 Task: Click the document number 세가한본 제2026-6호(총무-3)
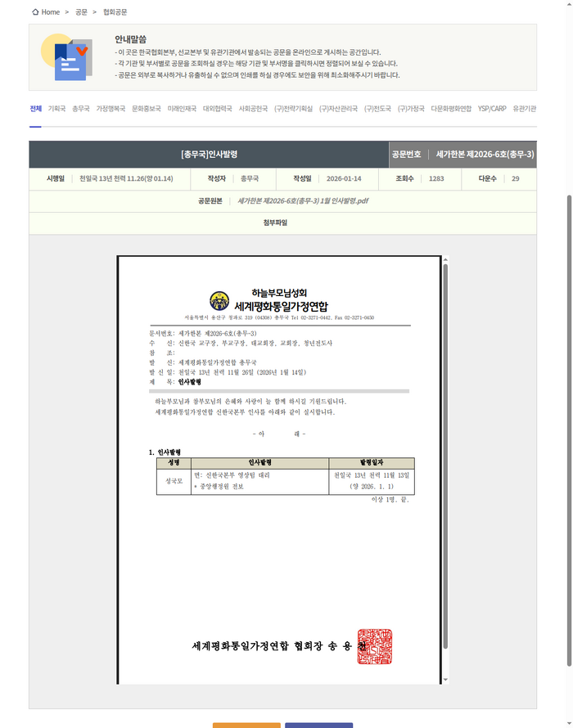[x=485, y=154]
